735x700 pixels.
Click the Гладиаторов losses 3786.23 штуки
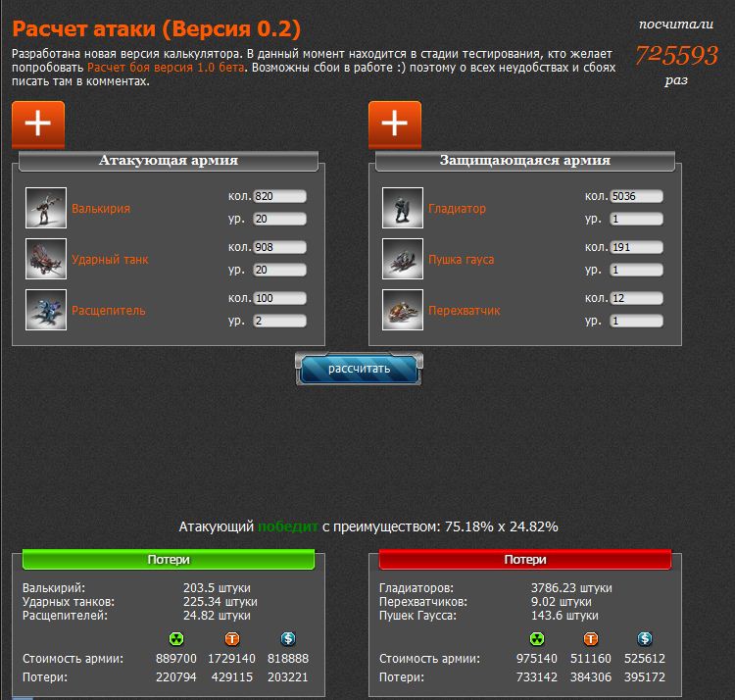571,588
